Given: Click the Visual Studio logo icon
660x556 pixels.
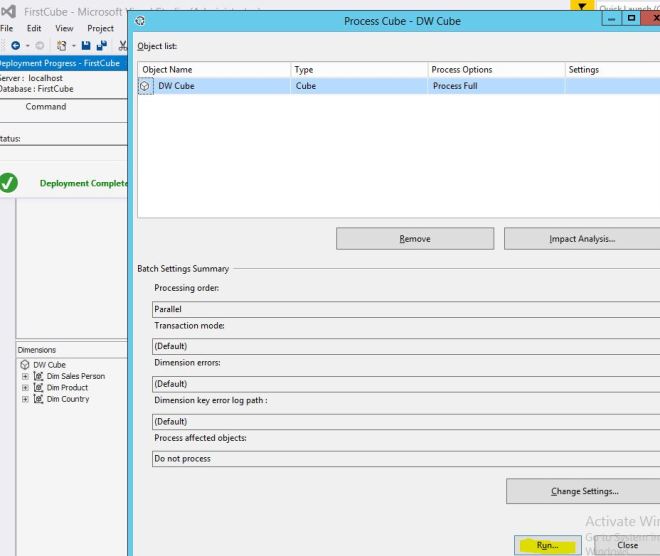Looking at the screenshot, I should pos(8,11).
